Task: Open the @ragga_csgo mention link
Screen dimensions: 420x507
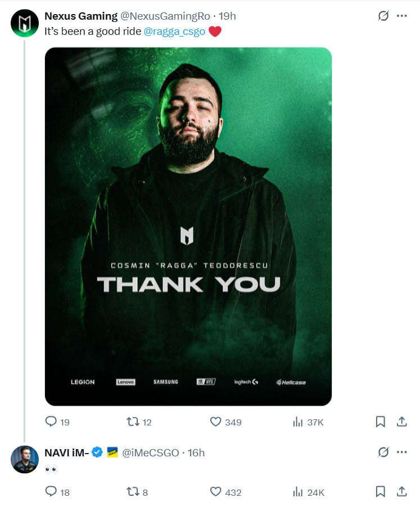Action: (x=174, y=32)
